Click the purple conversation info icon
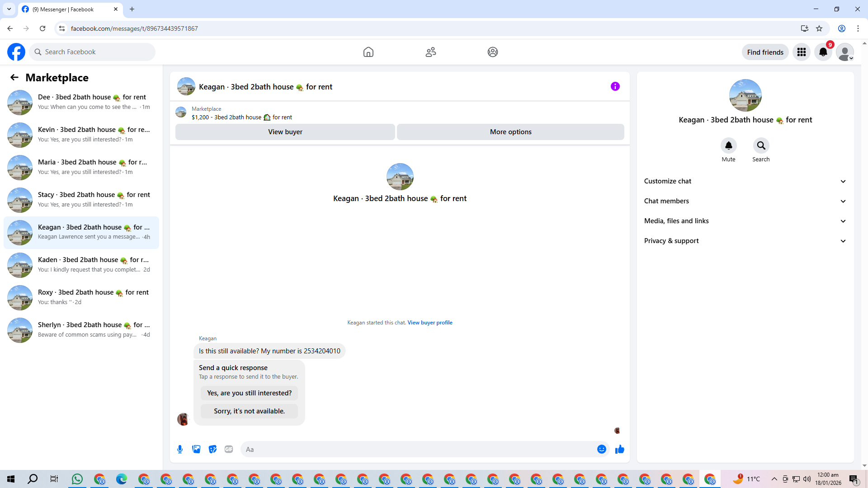868x488 pixels. [x=615, y=86]
